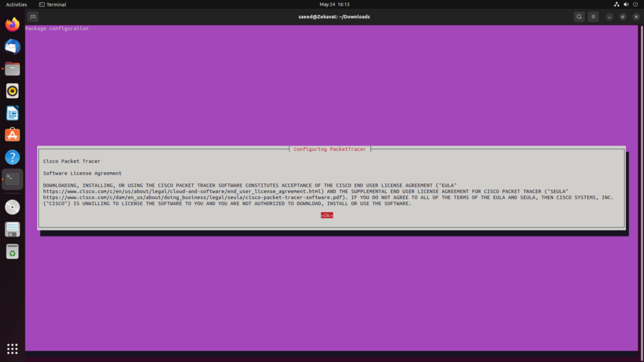
Task: Open the Trash from the dock
Action: [13, 251]
